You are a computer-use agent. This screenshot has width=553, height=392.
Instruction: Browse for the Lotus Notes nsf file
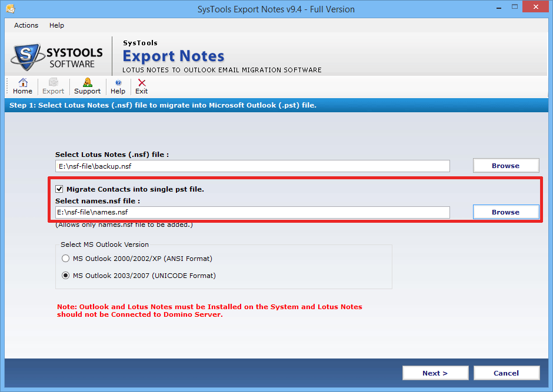coord(506,166)
